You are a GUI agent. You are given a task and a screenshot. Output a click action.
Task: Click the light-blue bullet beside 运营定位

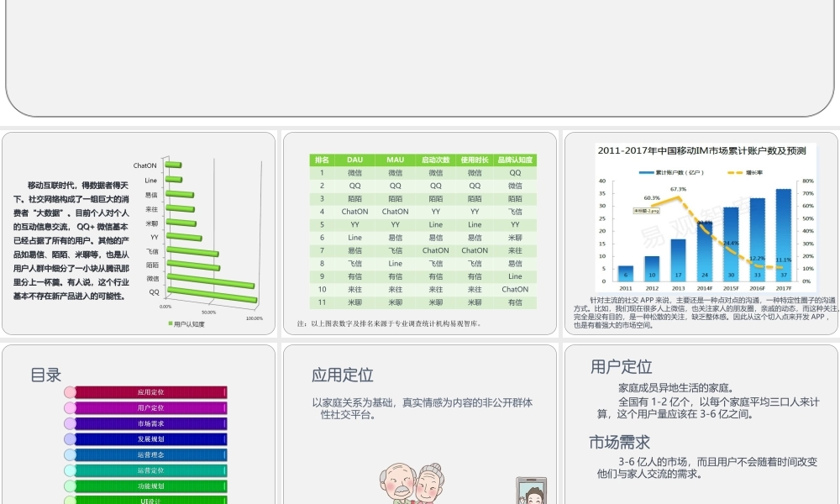[x=70, y=470]
